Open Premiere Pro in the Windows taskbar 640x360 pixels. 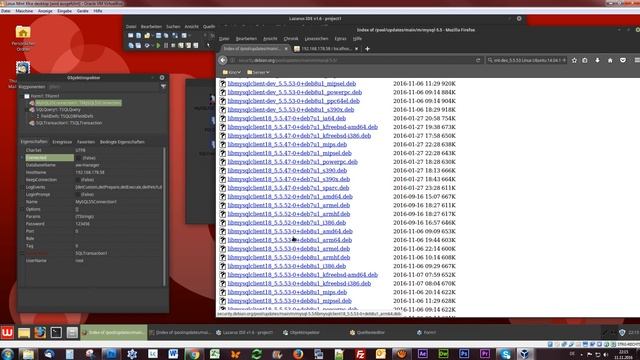click(x=484, y=353)
